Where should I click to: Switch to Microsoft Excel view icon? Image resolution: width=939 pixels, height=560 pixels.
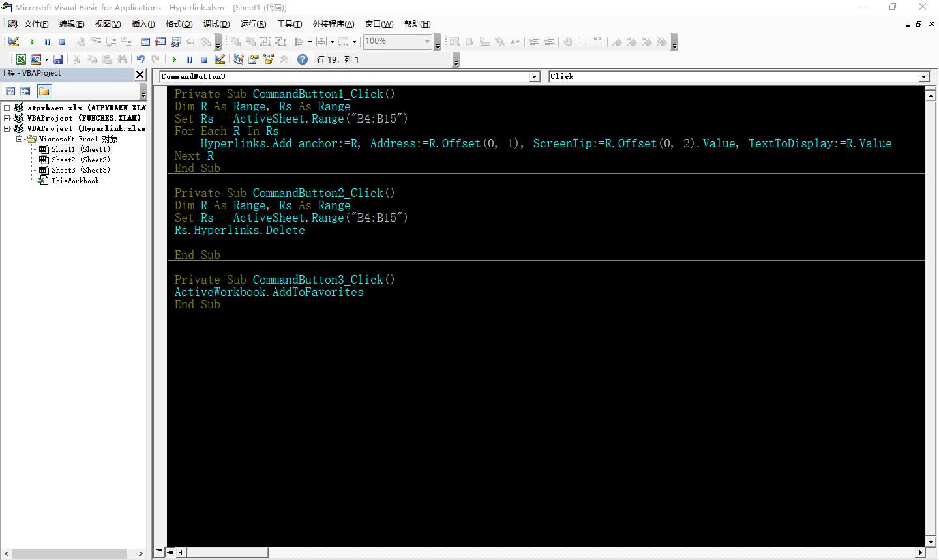(x=21, y=59)
